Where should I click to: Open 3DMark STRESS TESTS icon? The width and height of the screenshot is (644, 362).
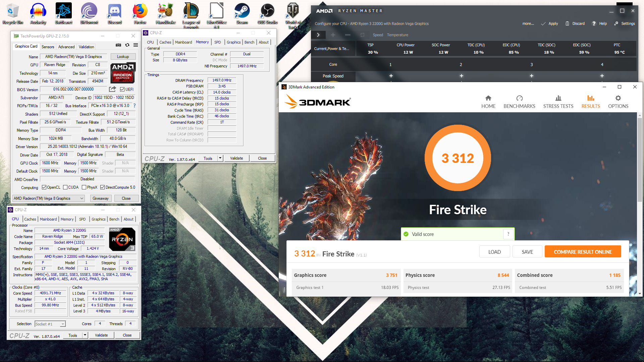pos(558,98)
